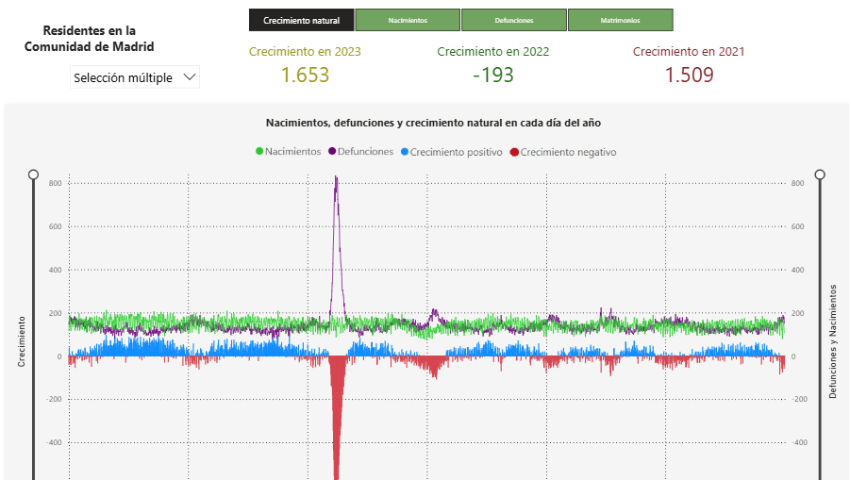The width and height of the screenshot is (850, 480).
Task: Click the Defunciones y Nacimientos axis label
Action: pos(832,340)
